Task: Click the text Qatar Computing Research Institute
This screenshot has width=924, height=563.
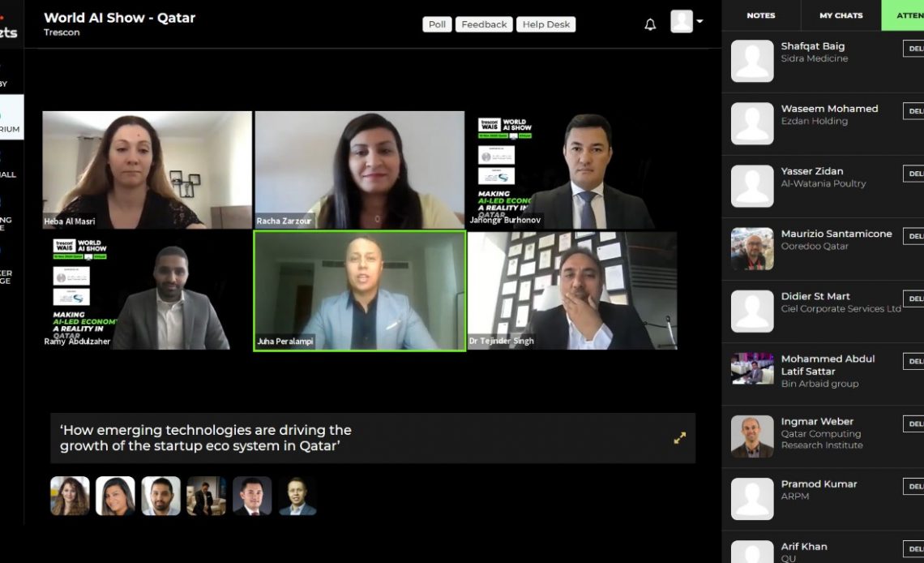Action: (822, 439)
